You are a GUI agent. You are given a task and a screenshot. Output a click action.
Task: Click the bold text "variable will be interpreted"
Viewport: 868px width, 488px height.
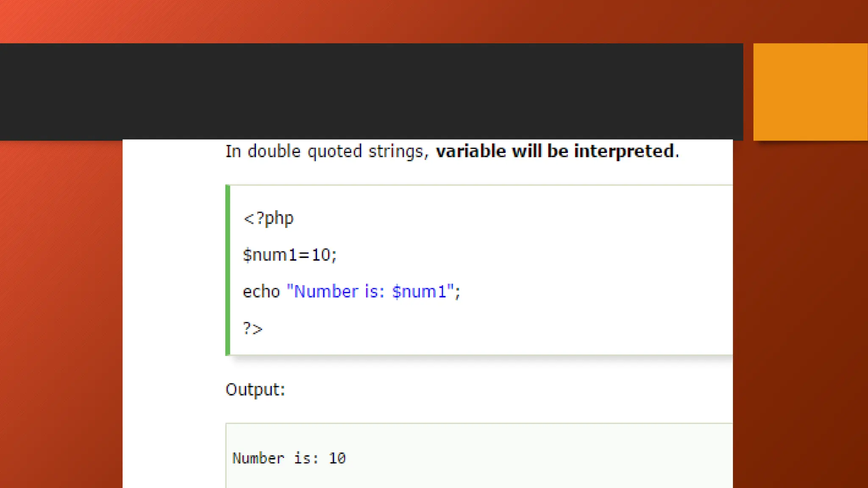(x=555, y=151)
